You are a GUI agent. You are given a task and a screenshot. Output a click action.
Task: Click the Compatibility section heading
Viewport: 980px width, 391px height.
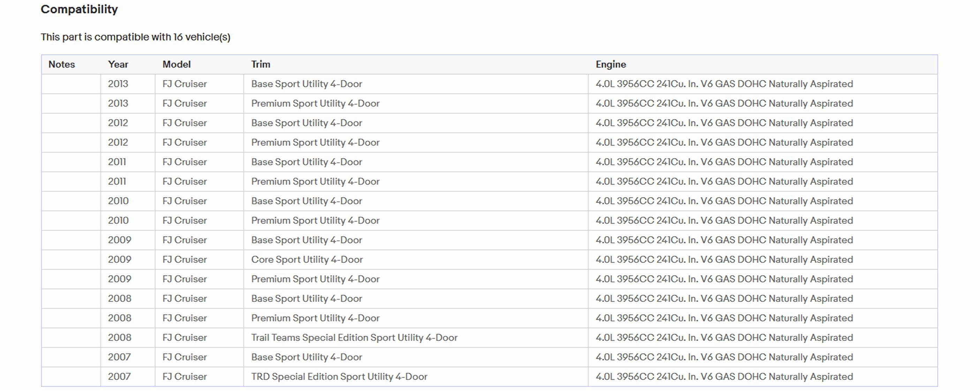tap(79, 9)
